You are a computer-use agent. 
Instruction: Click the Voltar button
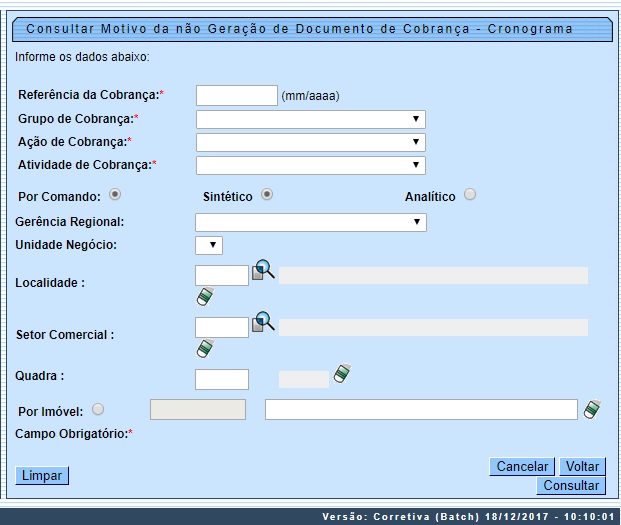coord(582,466)
